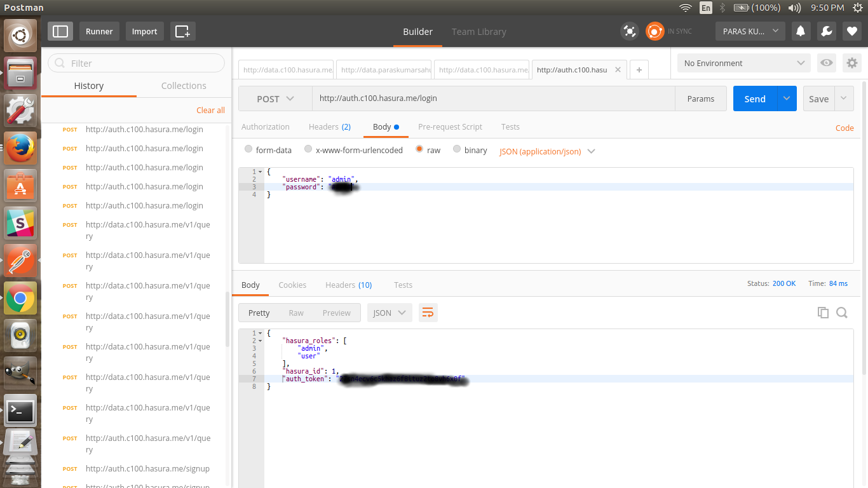Open a new Postman window icon
Viewport: 868px width, 488px height.
click(182, 31)
